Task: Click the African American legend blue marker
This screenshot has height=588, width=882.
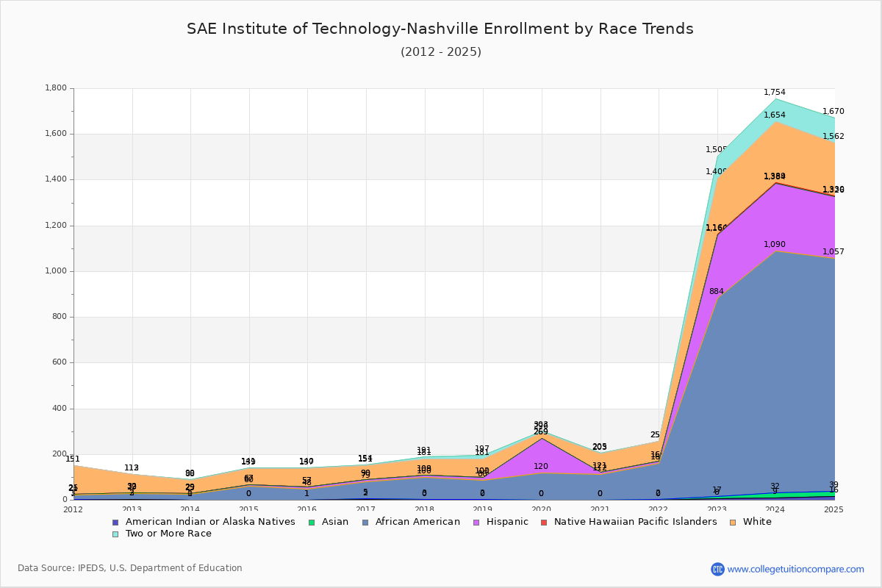Action: pyautogui.click(x=365, y=522)
